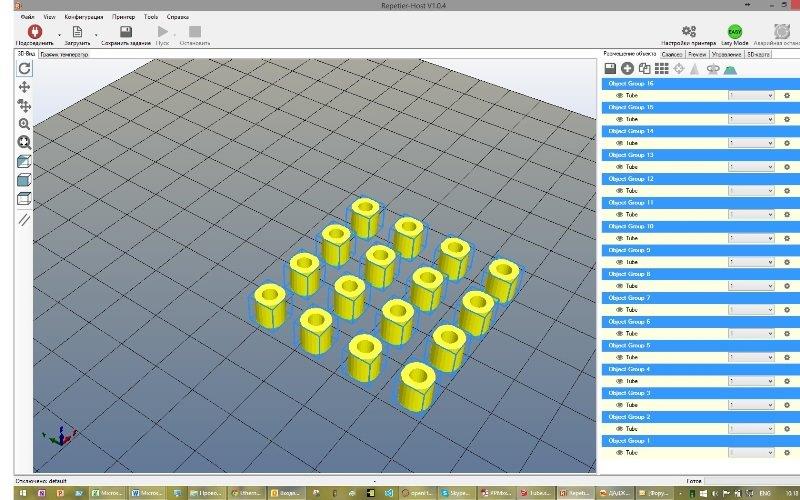Image resolution: width=800 pixels, height=500 pixels.
Task: Select the Move object tool
Action: 24,105
